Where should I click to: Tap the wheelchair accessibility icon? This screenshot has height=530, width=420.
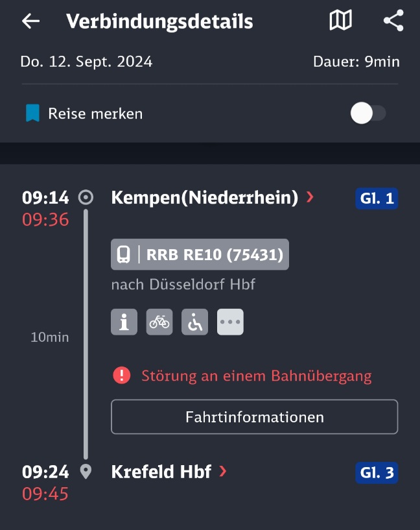195,322
